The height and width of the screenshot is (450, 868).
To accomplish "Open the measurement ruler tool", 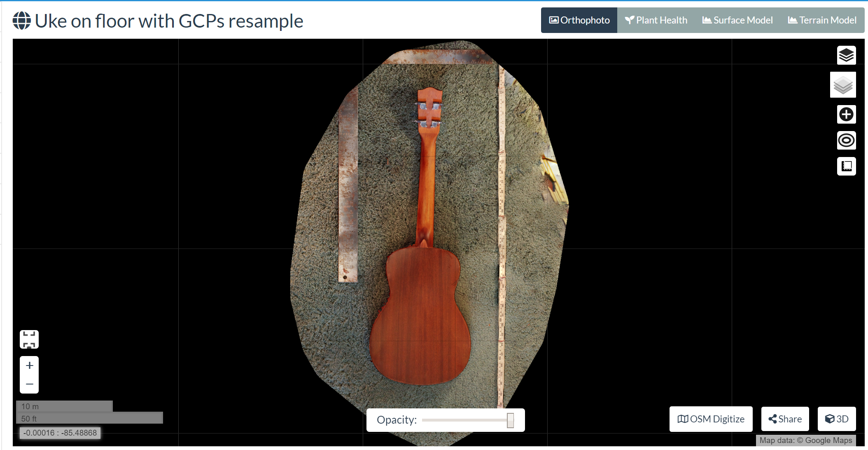I will click(x=846, y=166).
